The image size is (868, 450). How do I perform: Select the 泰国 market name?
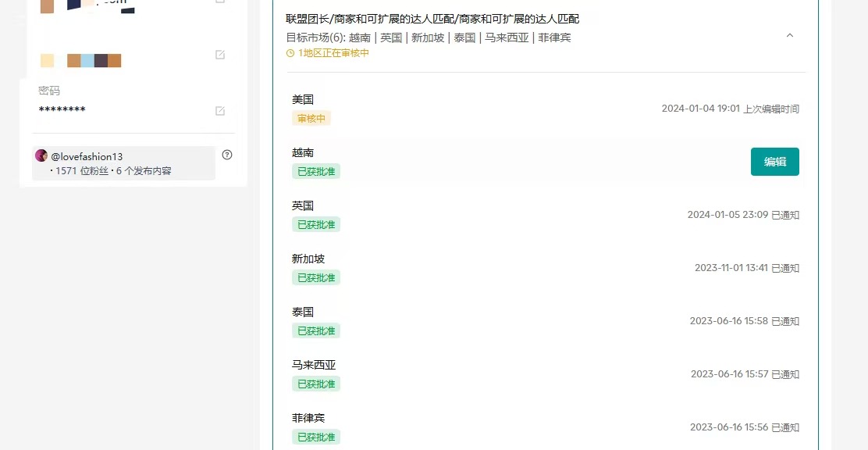(x=303, y=312)
